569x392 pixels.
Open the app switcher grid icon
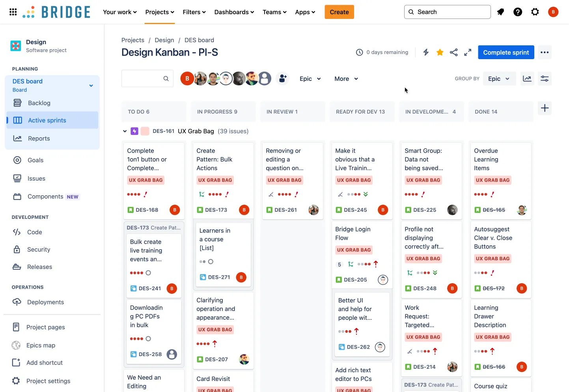13,12
